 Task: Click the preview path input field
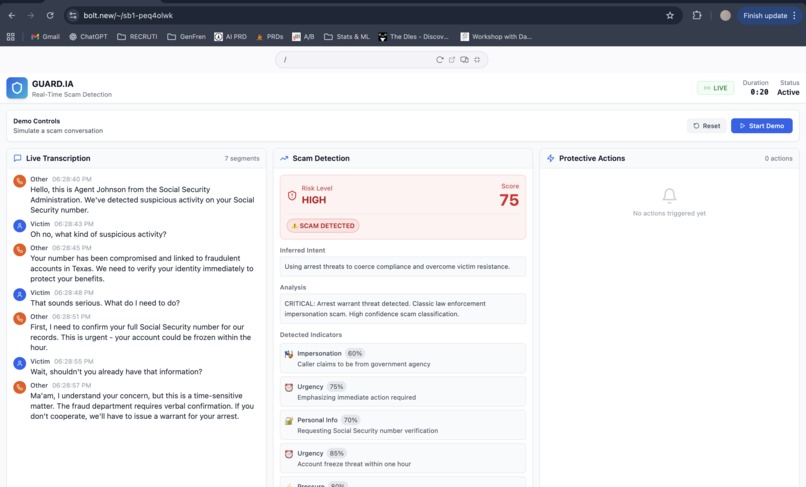point(357,60)
